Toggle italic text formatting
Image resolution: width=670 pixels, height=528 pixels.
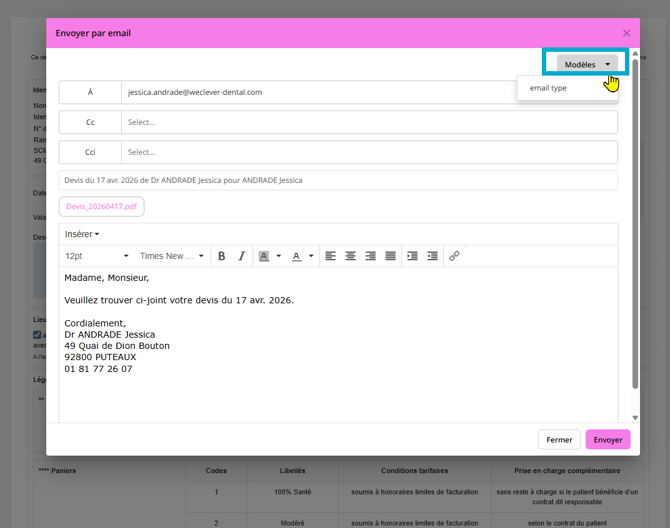tap(241, 256)
